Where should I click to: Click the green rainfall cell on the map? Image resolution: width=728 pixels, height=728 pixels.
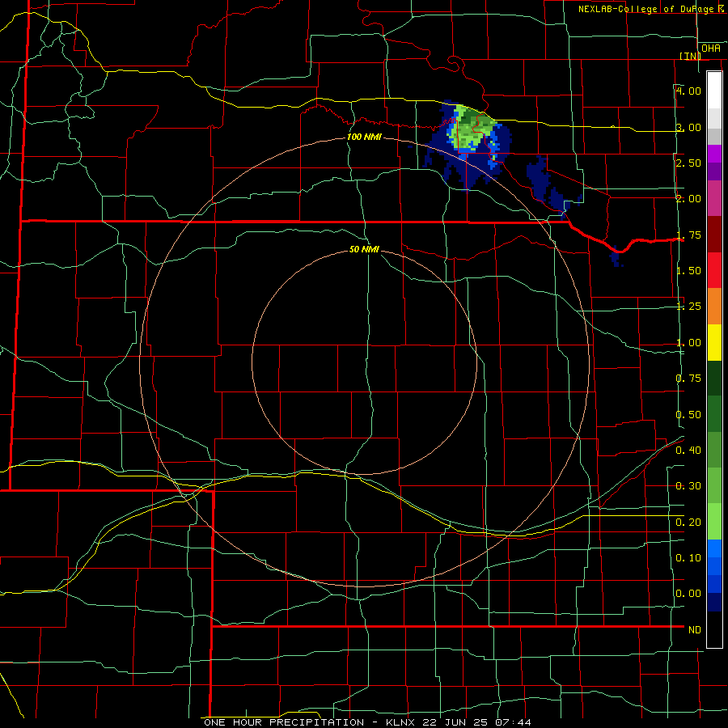pos(472,128)
